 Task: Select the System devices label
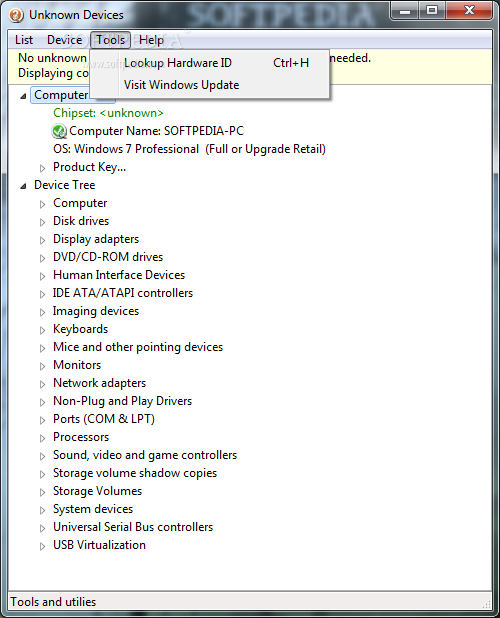[93, 509]
